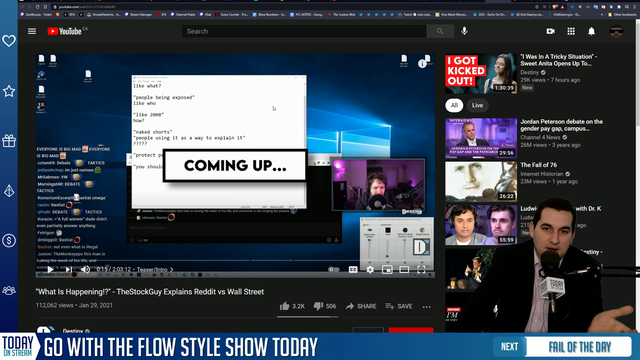Open the Show Rundown bookmark

pyautogui.click(x=269, y=15)
